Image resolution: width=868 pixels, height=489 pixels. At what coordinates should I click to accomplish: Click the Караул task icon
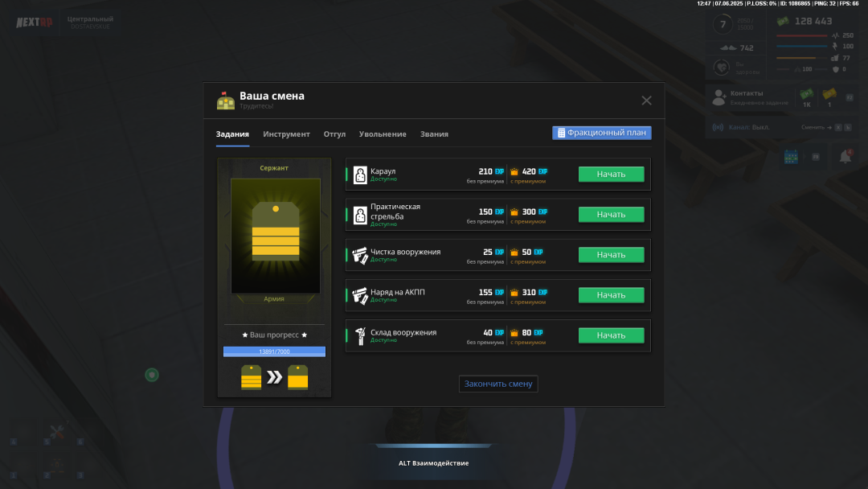360,175
